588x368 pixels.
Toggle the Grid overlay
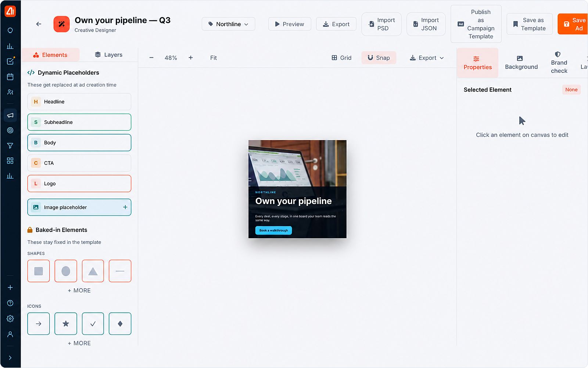(x=341, y=58)
